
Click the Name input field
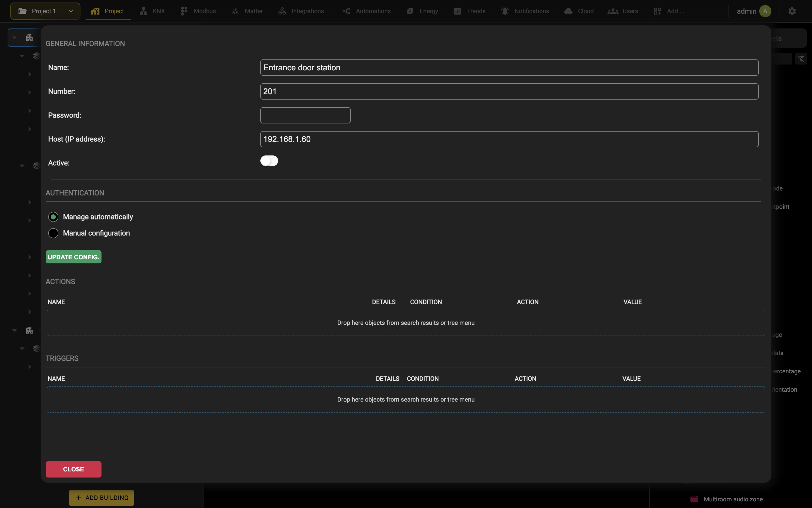pyautogui.click(x=509, y=68)
